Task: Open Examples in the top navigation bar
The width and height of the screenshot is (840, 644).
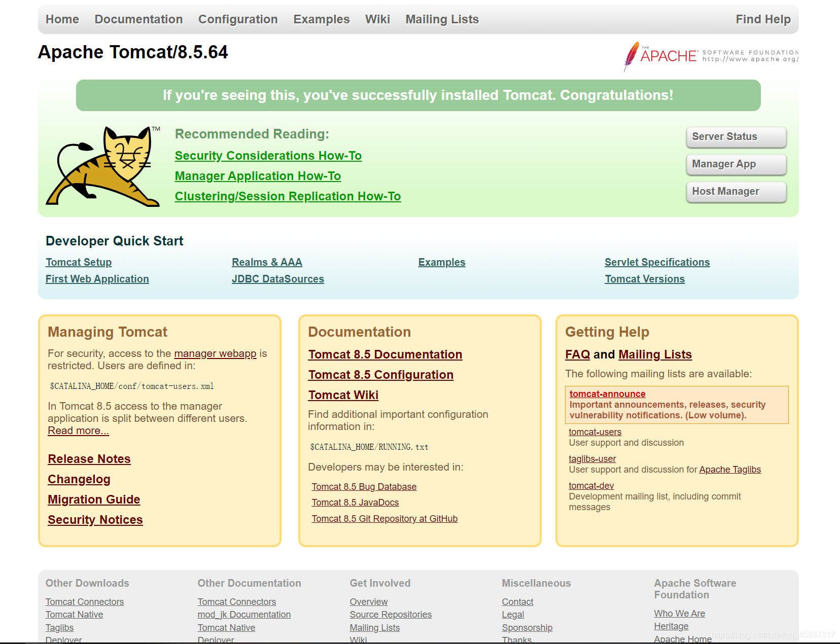Action: coord(322,19)
